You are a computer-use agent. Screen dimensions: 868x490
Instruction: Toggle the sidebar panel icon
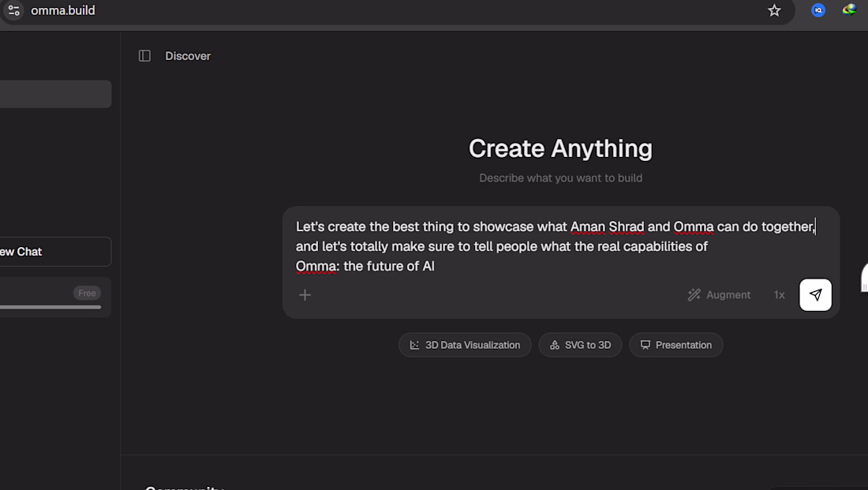coord(144,56)
